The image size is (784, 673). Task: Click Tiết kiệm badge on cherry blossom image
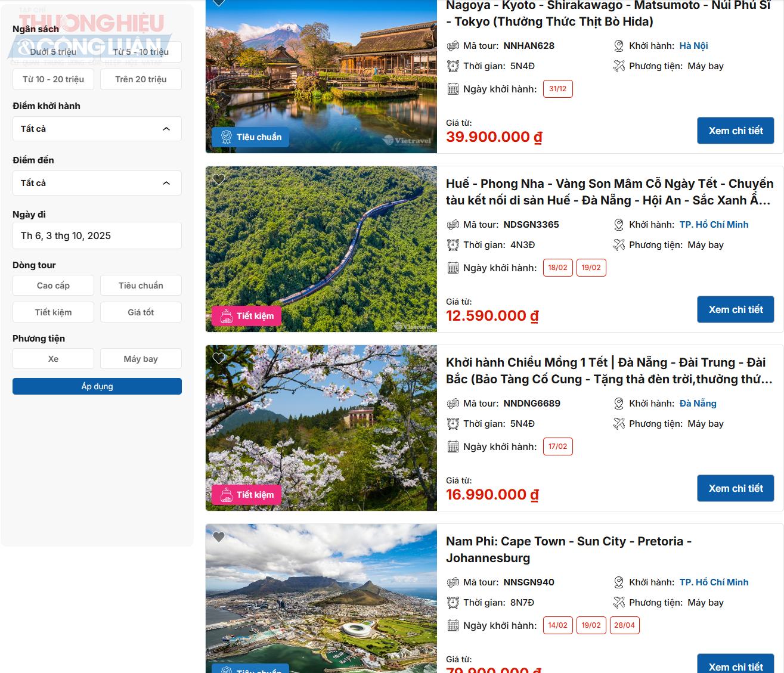coord(246,495)
